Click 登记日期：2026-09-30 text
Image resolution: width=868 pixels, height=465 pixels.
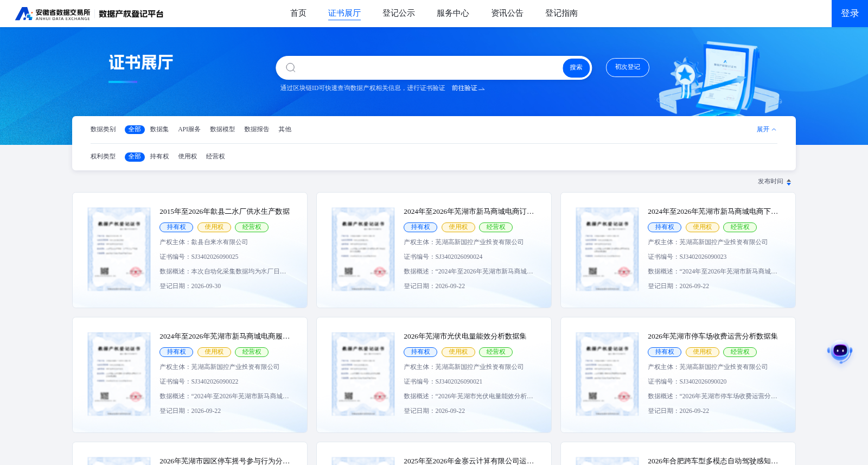point(190,286)
